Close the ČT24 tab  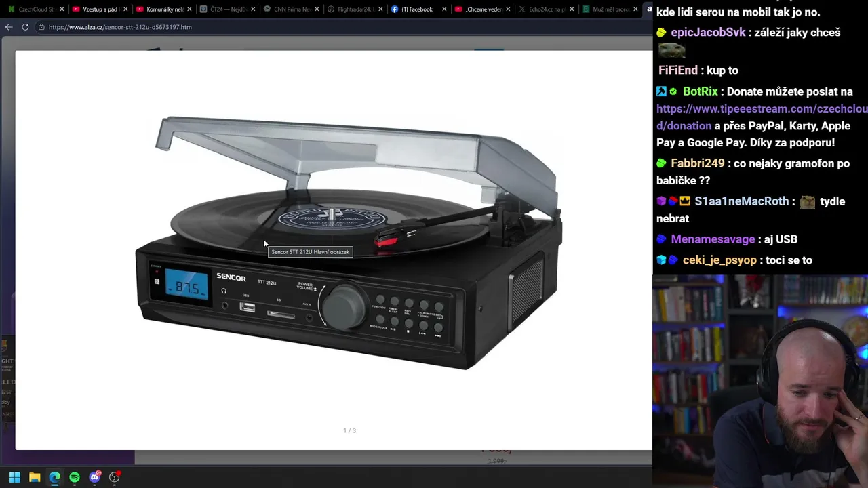[x=253, y=9]
